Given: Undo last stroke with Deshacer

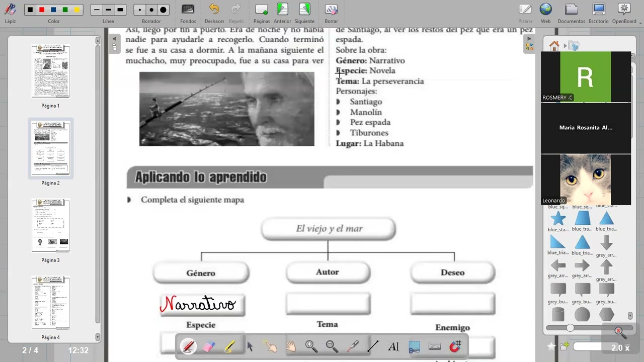Looking at the screenshot, I should [x=214, y=13].
